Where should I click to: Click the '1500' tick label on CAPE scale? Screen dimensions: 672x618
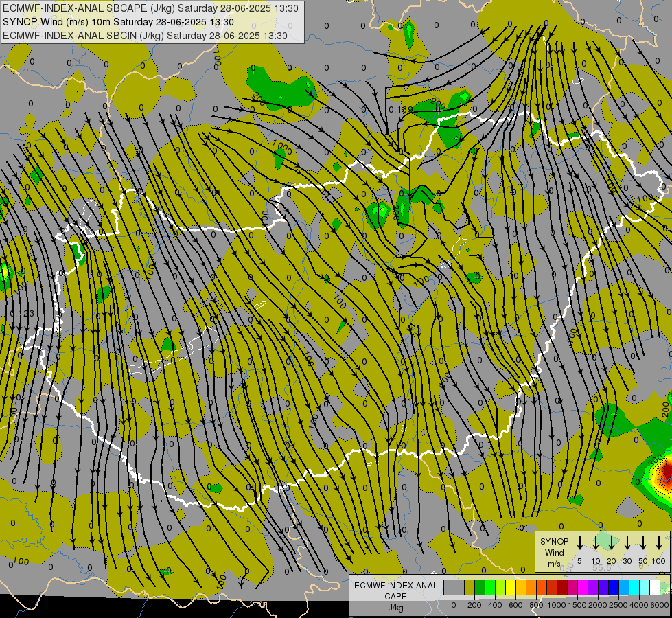(x=577, y=605)
